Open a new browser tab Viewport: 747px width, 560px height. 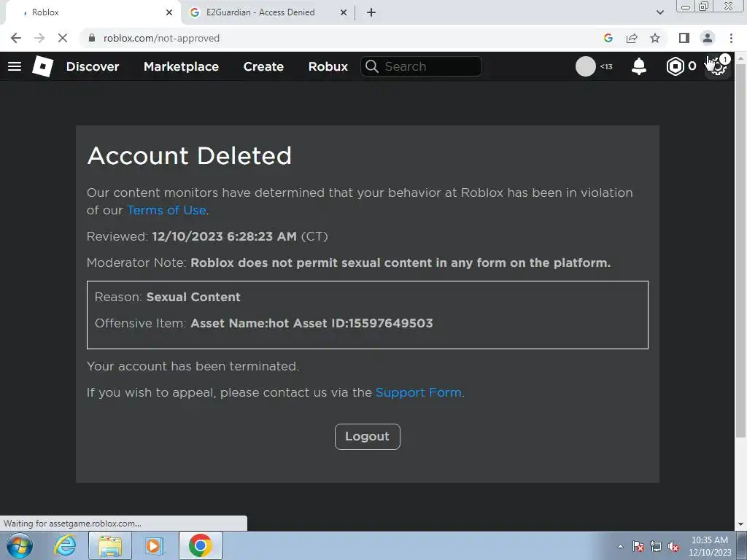pyautogui.click(x=371, y=12)
